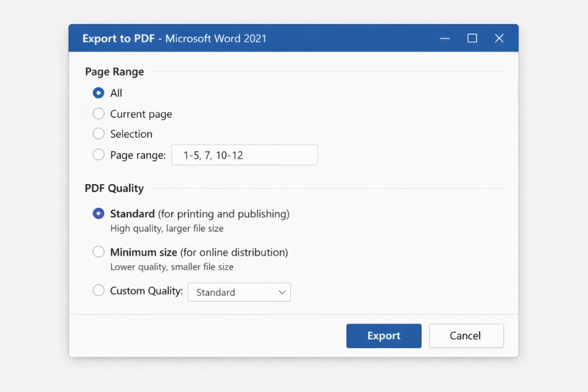Expand the Standard quality selector

[x=239, y=292]
